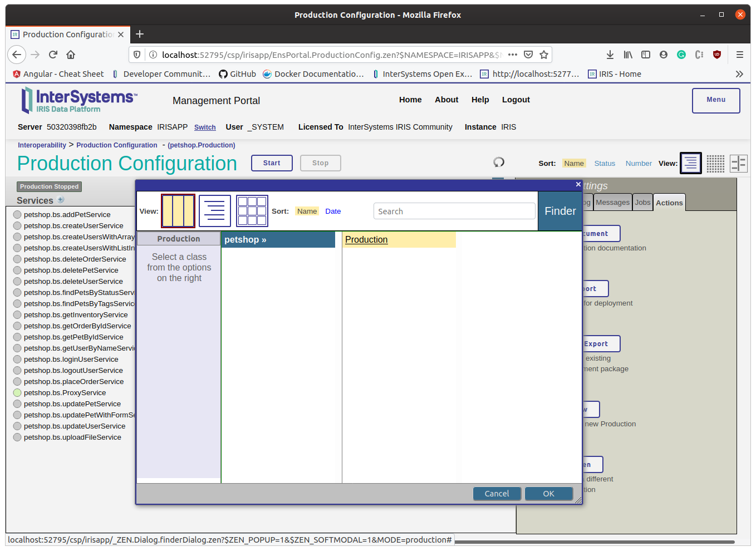This screenshot has width=756, height=551.
Task: Click the Finder Search field
Action: [x=454, y=211]
